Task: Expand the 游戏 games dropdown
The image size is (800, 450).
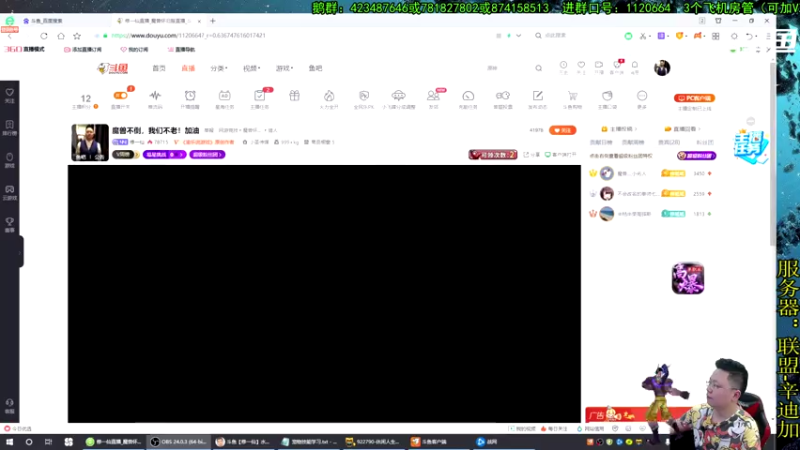Action: click(x=284, y=68)
